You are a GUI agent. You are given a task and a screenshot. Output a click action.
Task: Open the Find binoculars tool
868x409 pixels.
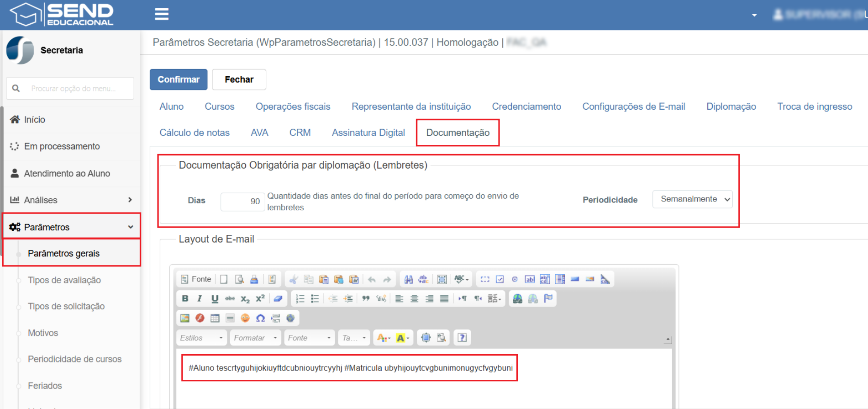(409, 279)
